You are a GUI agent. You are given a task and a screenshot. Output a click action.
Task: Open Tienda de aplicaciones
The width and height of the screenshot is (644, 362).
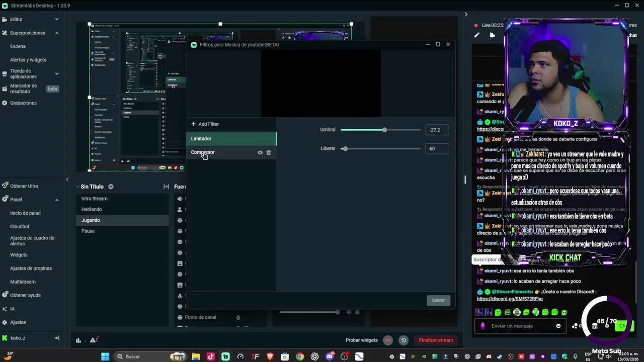point(23,74)
